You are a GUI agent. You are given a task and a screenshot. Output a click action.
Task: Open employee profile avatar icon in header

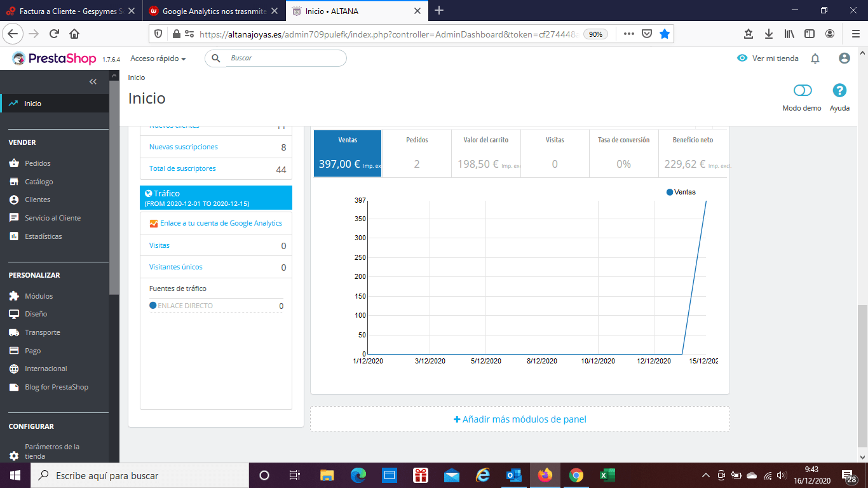[844, 58]
